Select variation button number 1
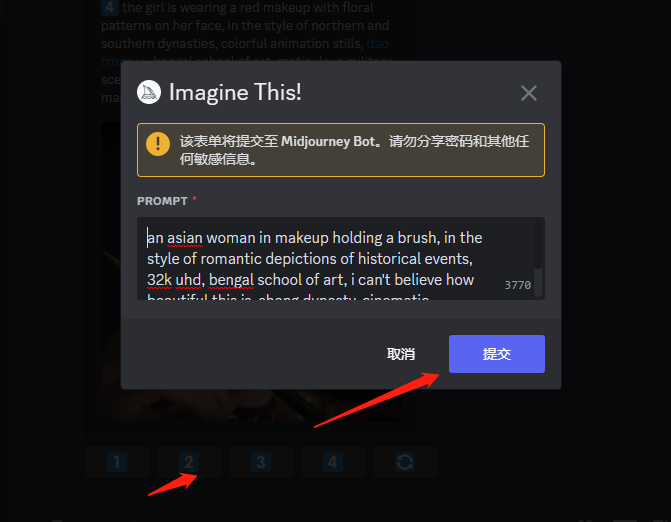671x522 pixels. pos(117,462)
